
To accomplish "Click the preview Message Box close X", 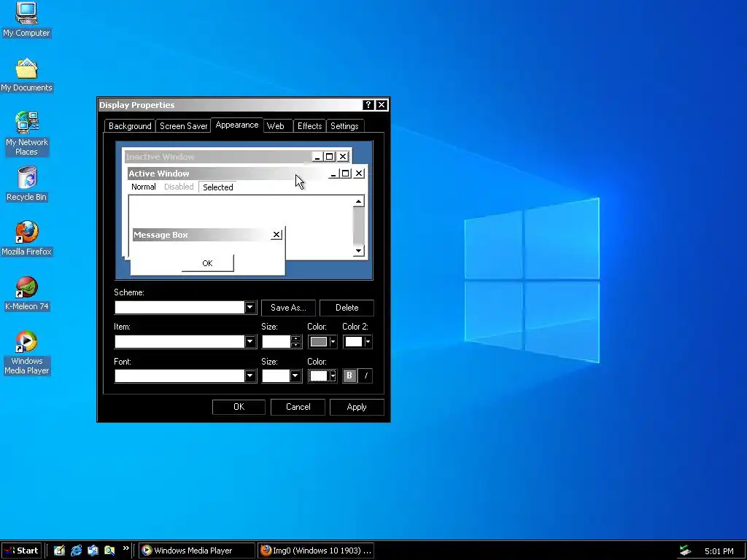I will point(276,235).
